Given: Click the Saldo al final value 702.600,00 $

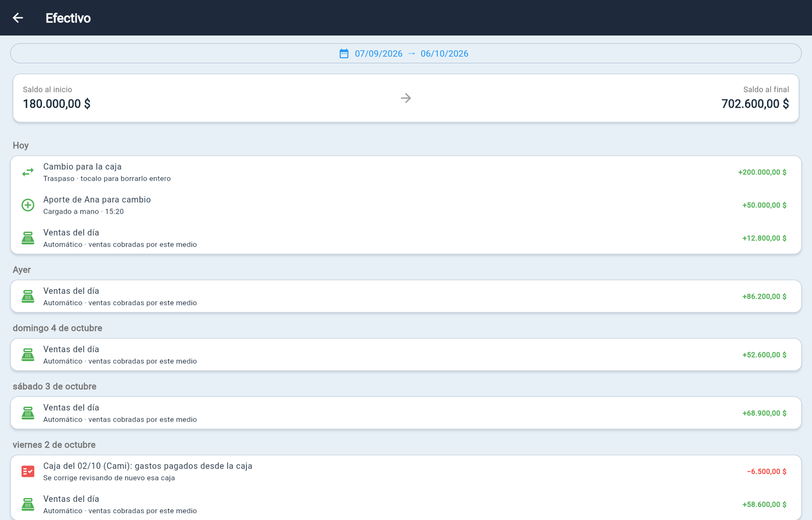Looking at the screenshot, I should tap(755, 104).
